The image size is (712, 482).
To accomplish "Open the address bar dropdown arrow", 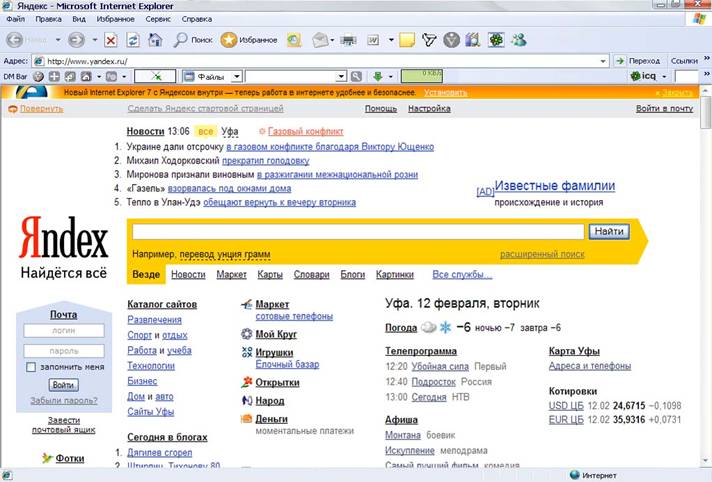I will (x=603, y=61).
